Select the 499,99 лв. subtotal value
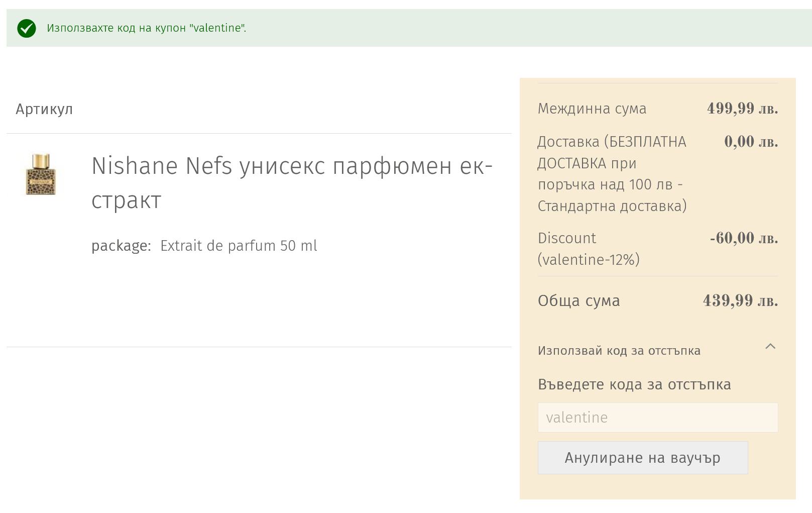812x513 pixels. pos(742,109)
